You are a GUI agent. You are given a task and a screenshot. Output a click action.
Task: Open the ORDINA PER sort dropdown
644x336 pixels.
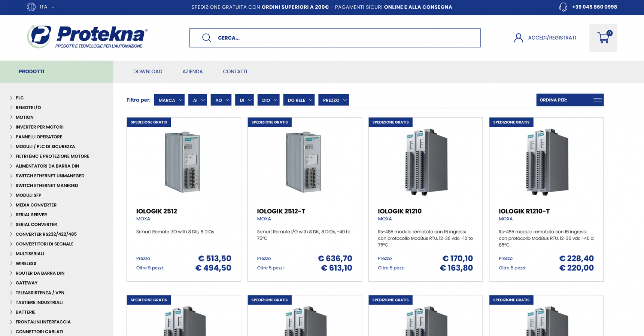click(570, 100)
